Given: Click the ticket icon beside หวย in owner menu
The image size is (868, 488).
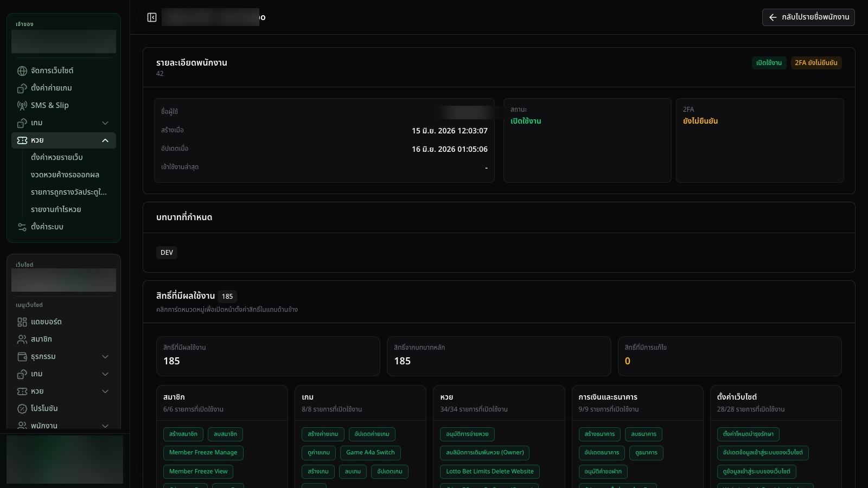Looking at the screenshot, I should (22, 140).
